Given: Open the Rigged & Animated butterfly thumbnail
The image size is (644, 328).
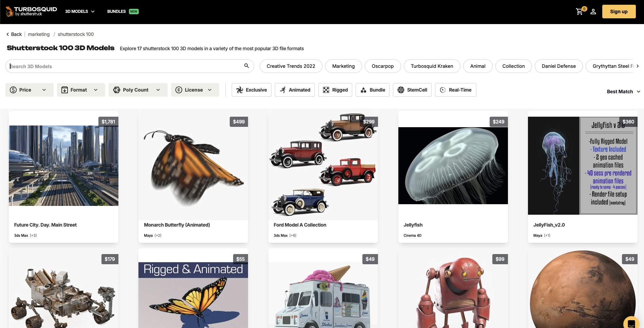Looking at the screenshot, I should tap(193, 295).
